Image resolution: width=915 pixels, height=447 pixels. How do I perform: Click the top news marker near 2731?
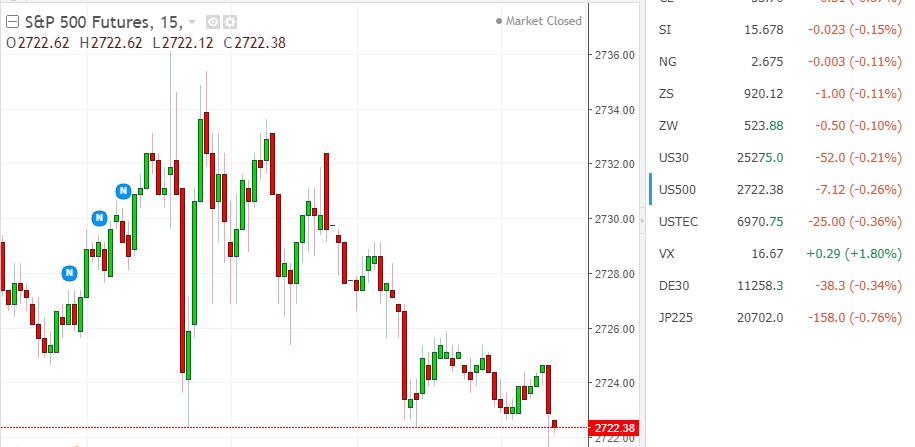pos(123,191)
